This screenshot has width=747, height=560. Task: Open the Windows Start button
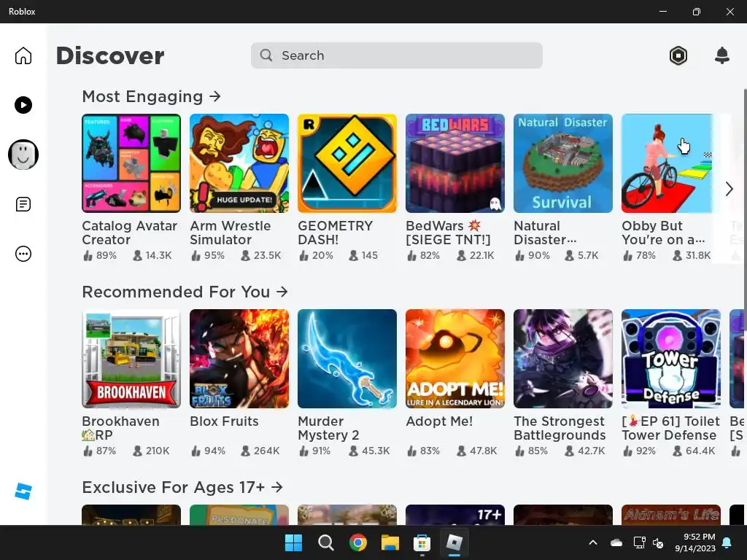[x=293, y=542]
